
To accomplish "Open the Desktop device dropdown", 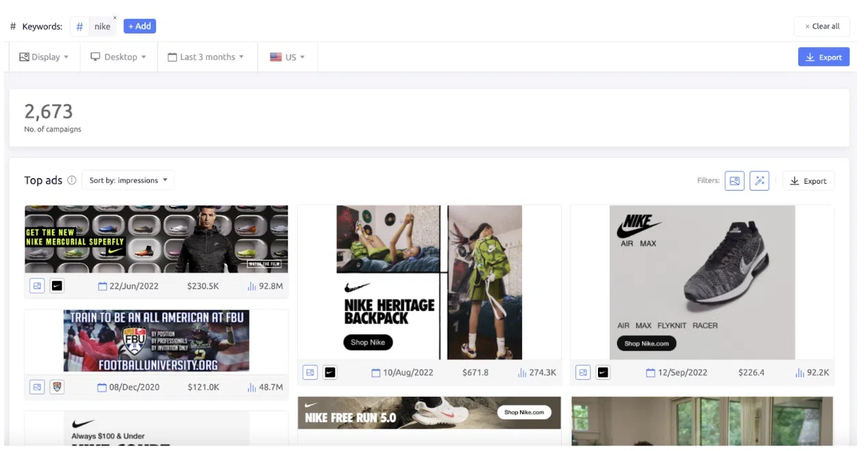I will pyautogui.click(x=119, y=57).
